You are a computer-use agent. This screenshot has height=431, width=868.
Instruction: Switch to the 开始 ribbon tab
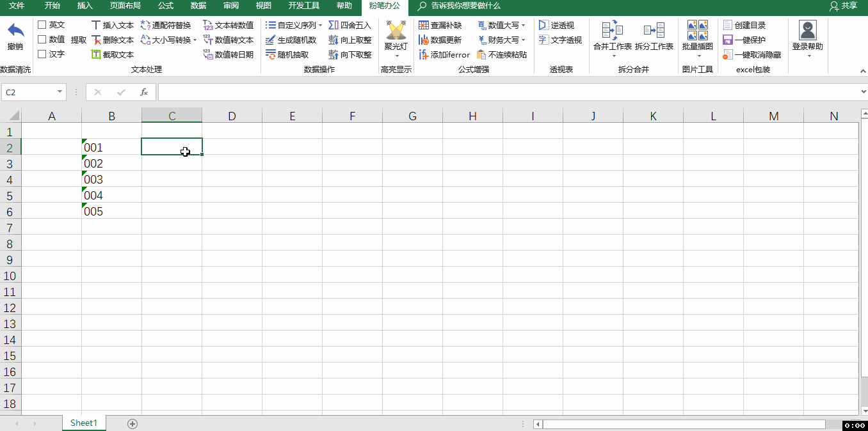point(52,6)
